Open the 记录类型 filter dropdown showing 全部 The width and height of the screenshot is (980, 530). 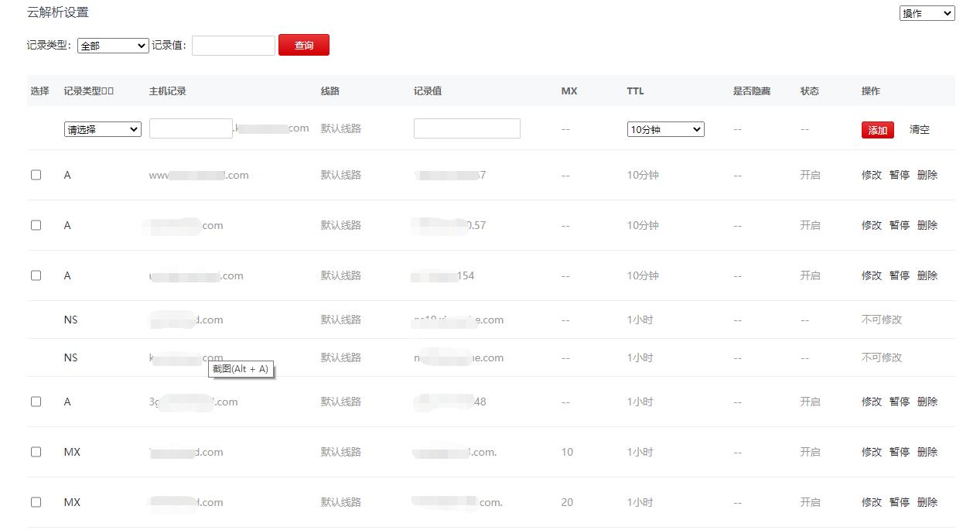[112, 46]
